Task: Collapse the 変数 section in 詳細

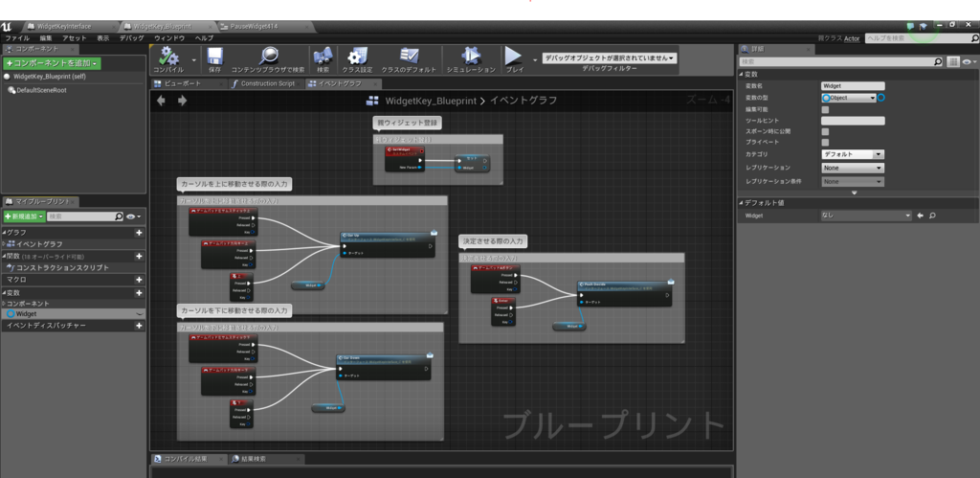Action: coord(742,74)
